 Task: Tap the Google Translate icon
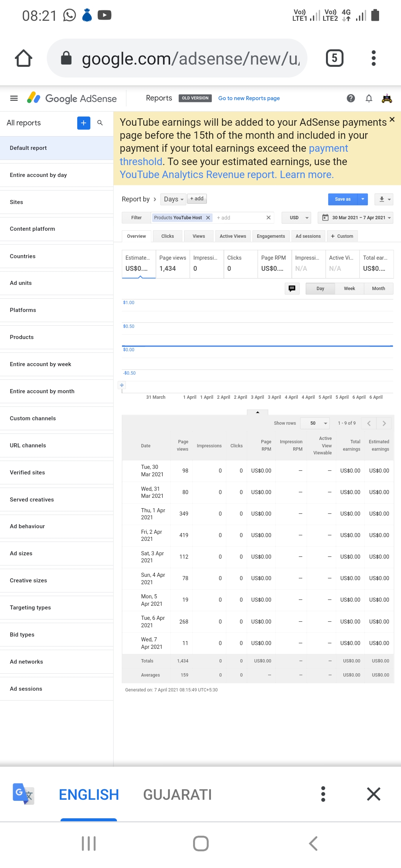click(23, 794)
